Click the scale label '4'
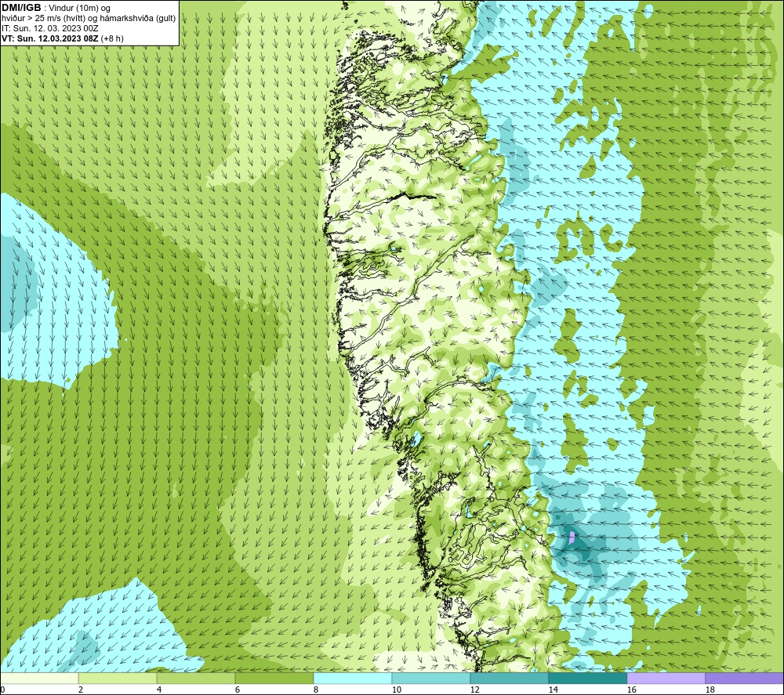Screen dimensions: 784x695 pos(159,690)
